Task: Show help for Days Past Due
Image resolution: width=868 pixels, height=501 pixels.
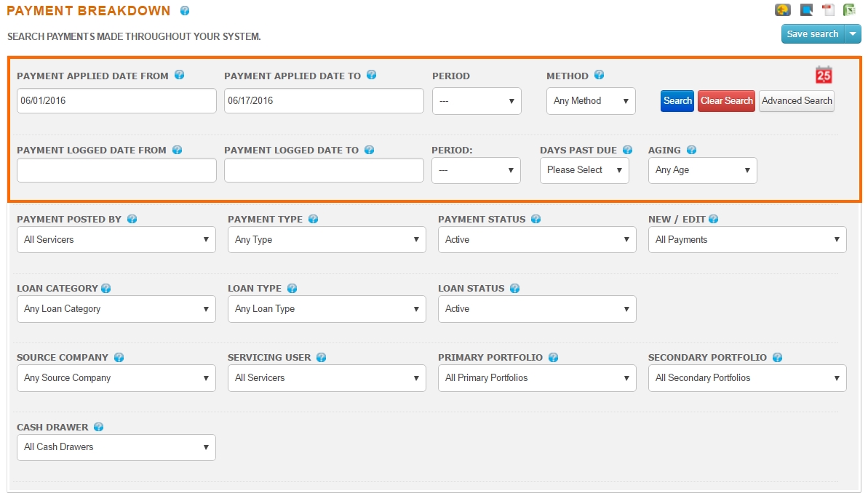Action: tap(627, 150)
